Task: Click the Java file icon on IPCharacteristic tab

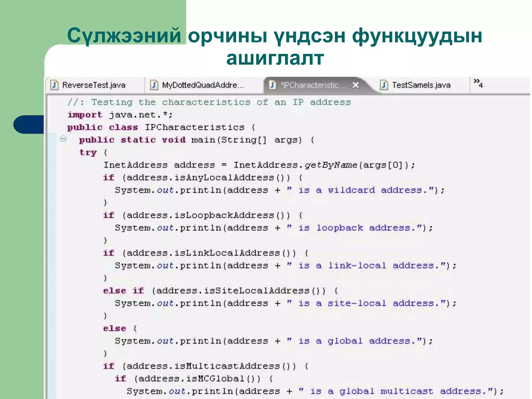Action: (272, 85)
